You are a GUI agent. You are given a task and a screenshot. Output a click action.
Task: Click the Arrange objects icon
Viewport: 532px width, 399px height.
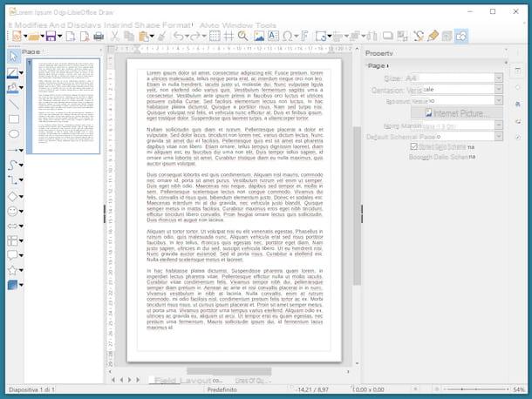click(355, 36)
